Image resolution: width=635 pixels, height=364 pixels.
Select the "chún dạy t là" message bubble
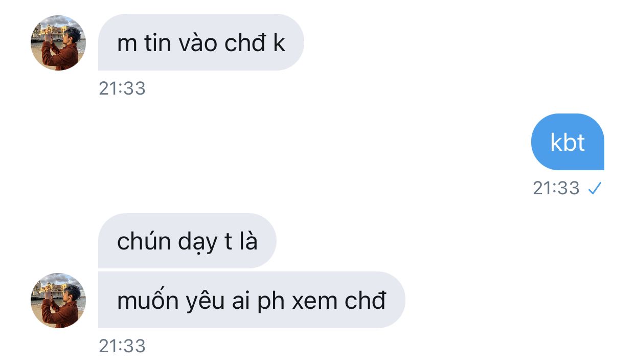click(x=187, y=241)
